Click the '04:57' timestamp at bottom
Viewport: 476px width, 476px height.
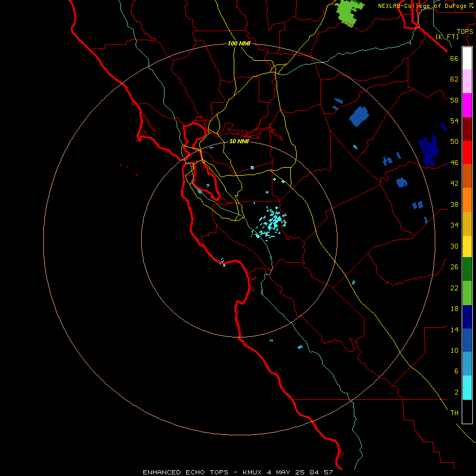tap(321, 472)
